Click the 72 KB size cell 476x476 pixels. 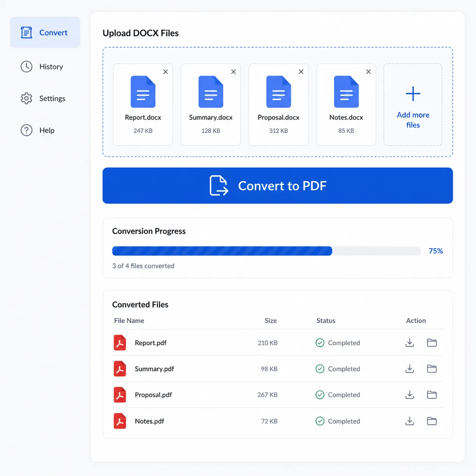pyautogui.click(x=269, y=421)
